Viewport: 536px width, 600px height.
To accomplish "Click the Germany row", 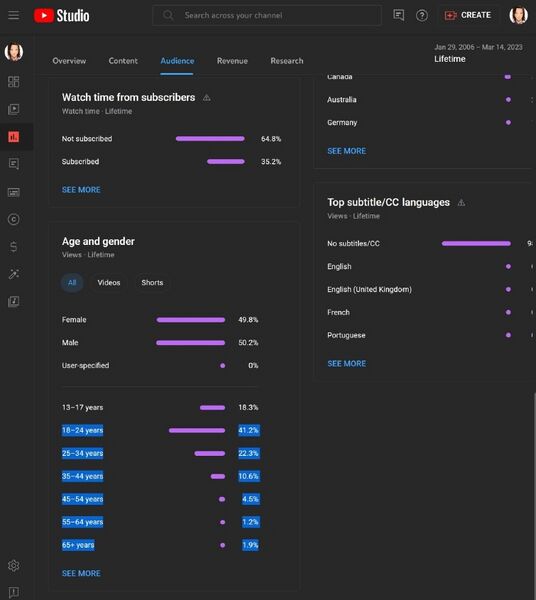I will 428,122.
